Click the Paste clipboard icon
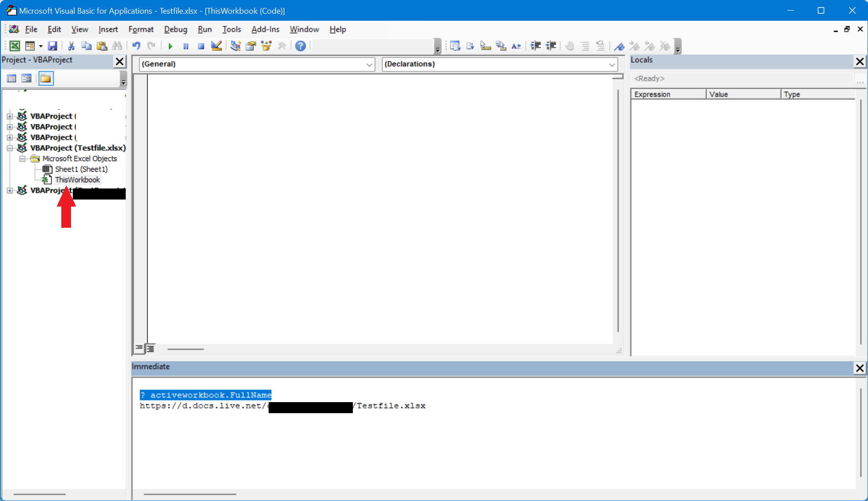This screenshot has height=501, width=868. (102, 46)
